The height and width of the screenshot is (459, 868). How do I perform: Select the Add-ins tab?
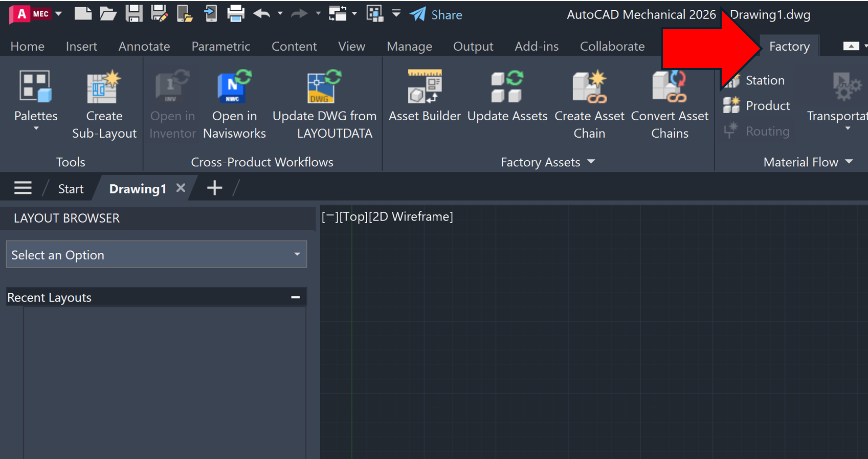pyautogui.click(x=537, y=47)
